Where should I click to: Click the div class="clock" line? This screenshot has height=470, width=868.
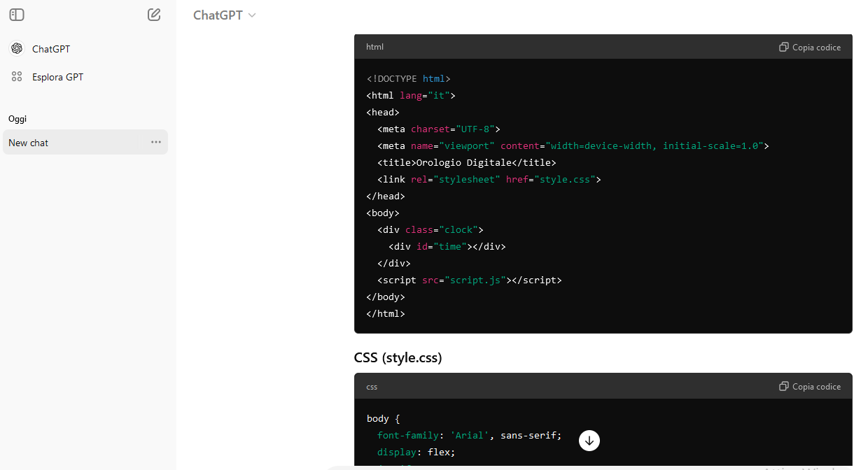430,229
